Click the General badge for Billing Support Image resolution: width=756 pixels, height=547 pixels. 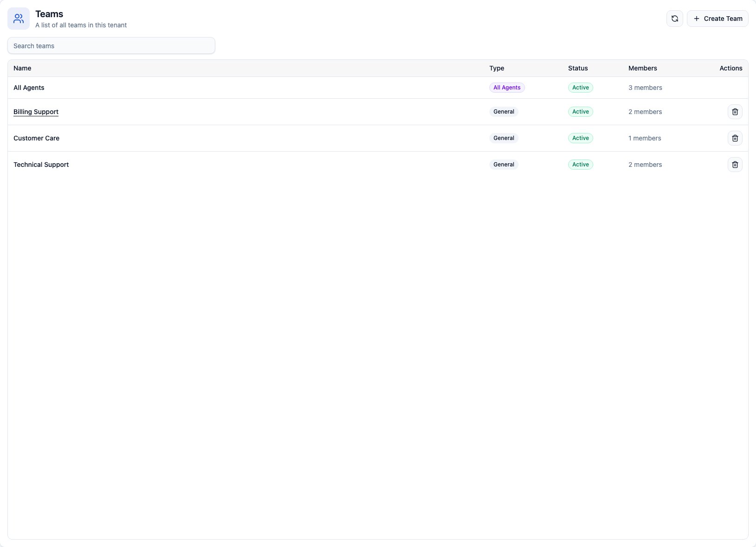504,112
